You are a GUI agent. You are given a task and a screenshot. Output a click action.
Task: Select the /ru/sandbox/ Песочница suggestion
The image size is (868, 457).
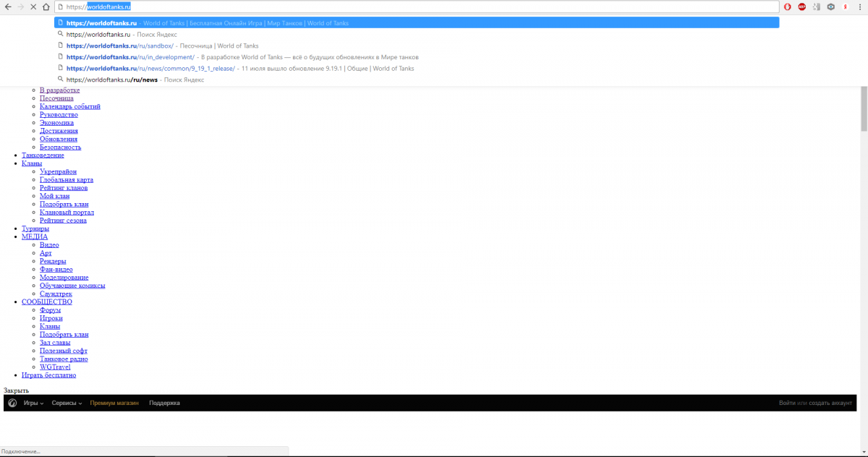(417, 46)
